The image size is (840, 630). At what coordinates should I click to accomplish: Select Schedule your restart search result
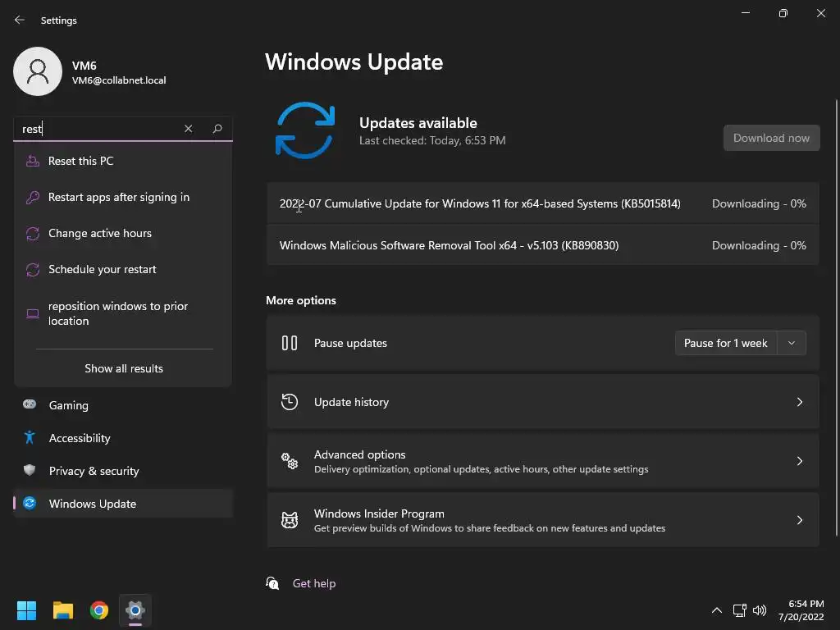[123, 269]
